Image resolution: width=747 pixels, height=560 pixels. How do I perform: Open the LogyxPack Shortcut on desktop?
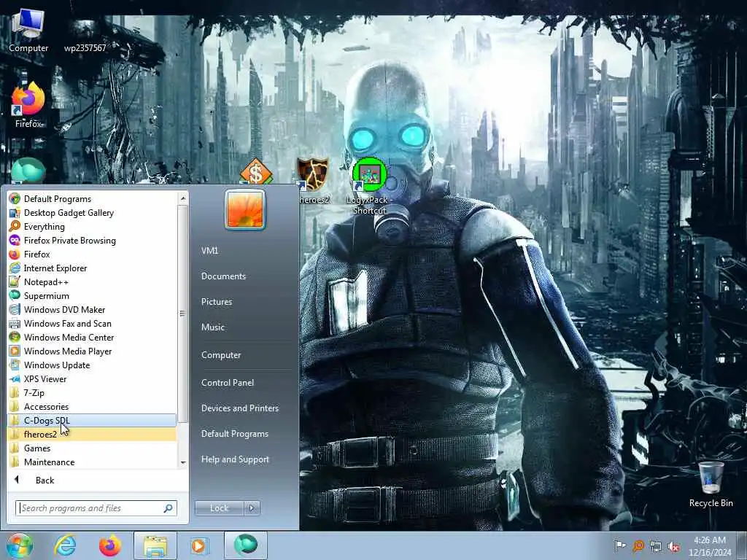point(369,186)
